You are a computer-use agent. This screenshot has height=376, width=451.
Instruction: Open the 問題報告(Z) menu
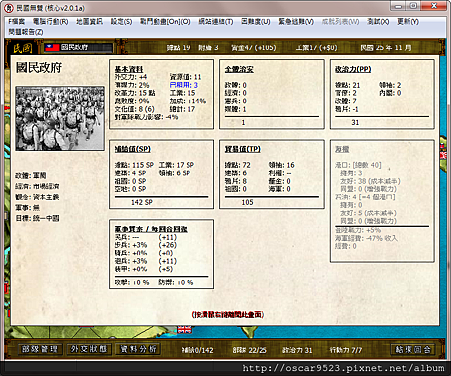26,32
